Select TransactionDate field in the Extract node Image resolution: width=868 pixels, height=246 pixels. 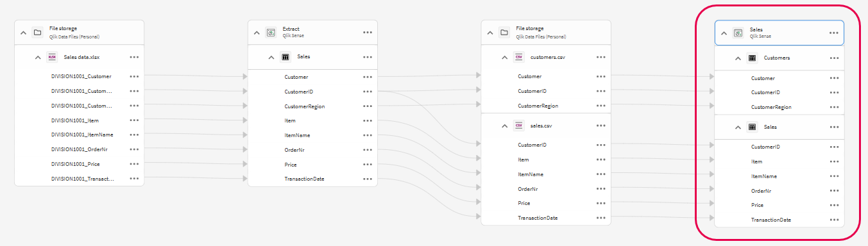tap(305, 179)
